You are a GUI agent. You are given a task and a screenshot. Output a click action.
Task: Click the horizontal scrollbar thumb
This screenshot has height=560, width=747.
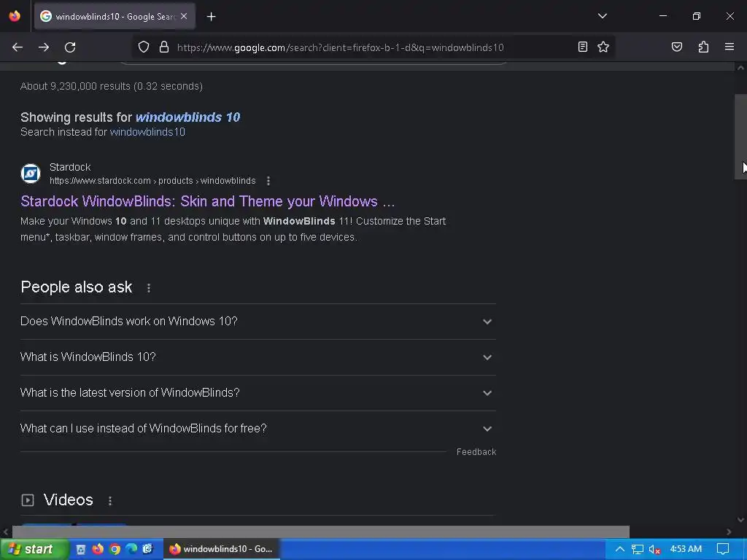[321, 532]
